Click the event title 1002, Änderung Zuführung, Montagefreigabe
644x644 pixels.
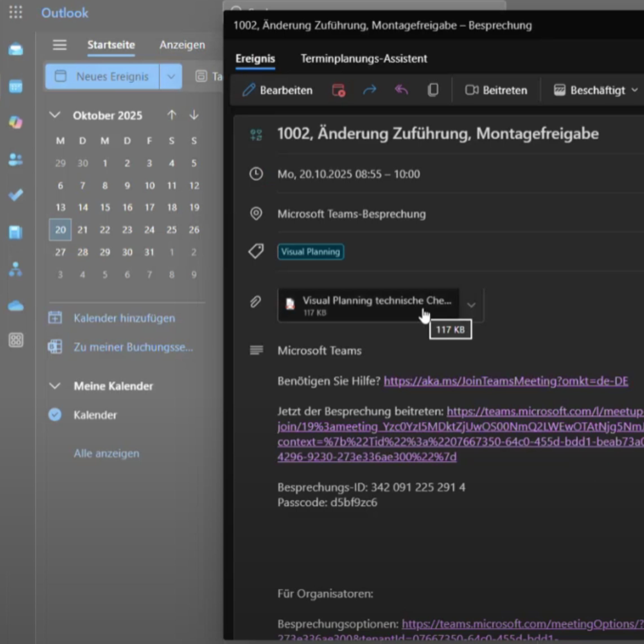pyautogui.click(x=438, y=134)
